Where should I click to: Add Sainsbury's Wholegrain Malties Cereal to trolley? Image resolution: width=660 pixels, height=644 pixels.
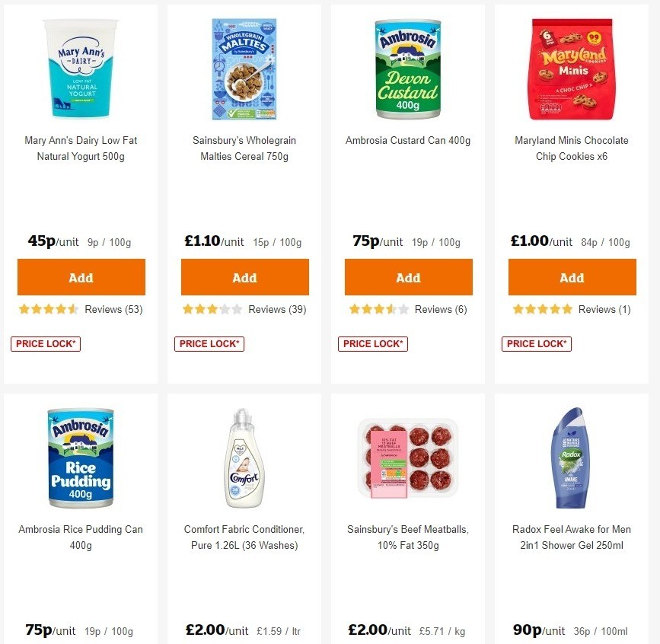tap(244, 276)
